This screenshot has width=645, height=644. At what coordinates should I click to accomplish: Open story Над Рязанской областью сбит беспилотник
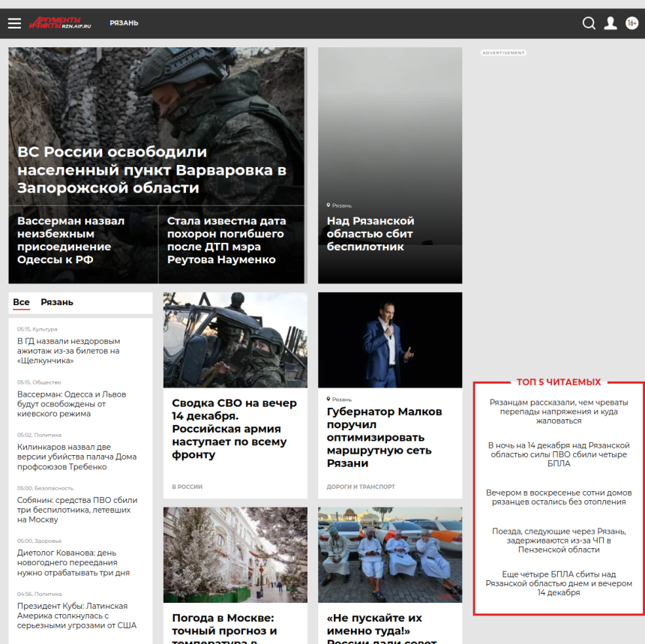point(370,233)
